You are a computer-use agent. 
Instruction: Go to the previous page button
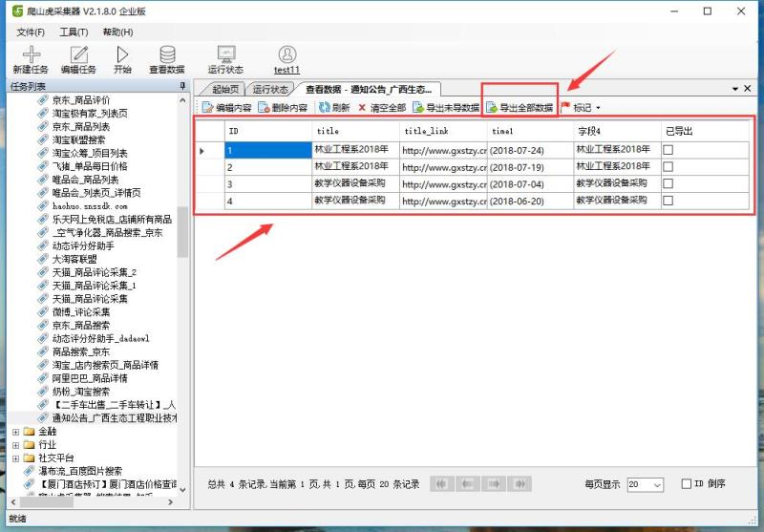click(468, 484)
